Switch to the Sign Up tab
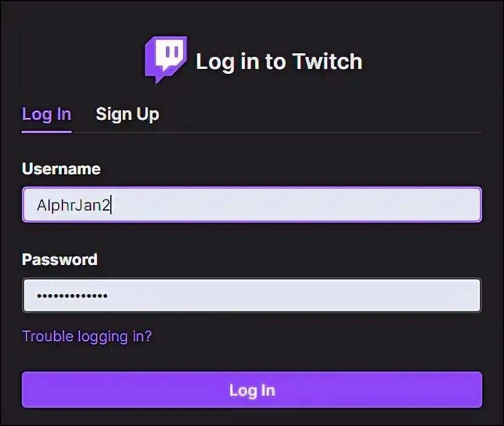The width and height of the screenshot is (504, 426). point(127,114)
